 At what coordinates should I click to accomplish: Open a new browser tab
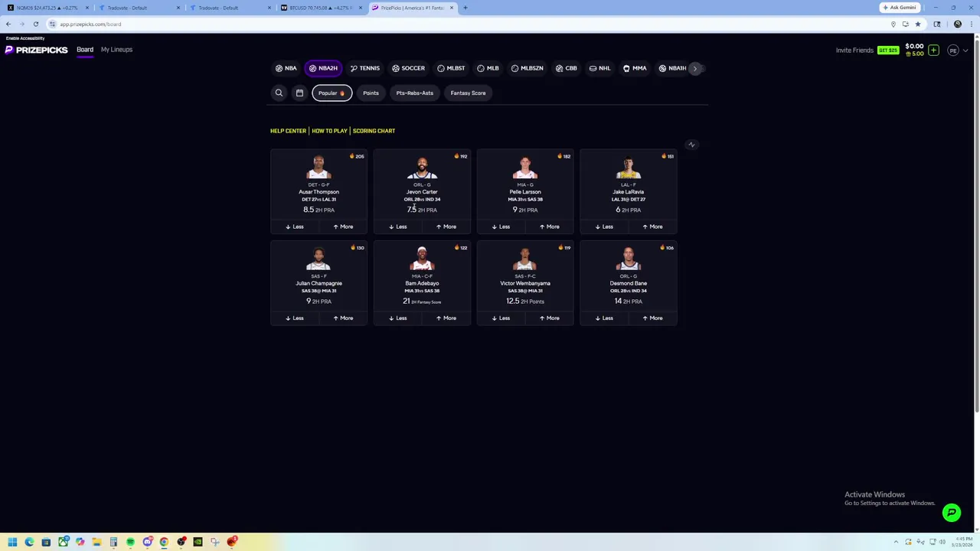coord(465,8)
